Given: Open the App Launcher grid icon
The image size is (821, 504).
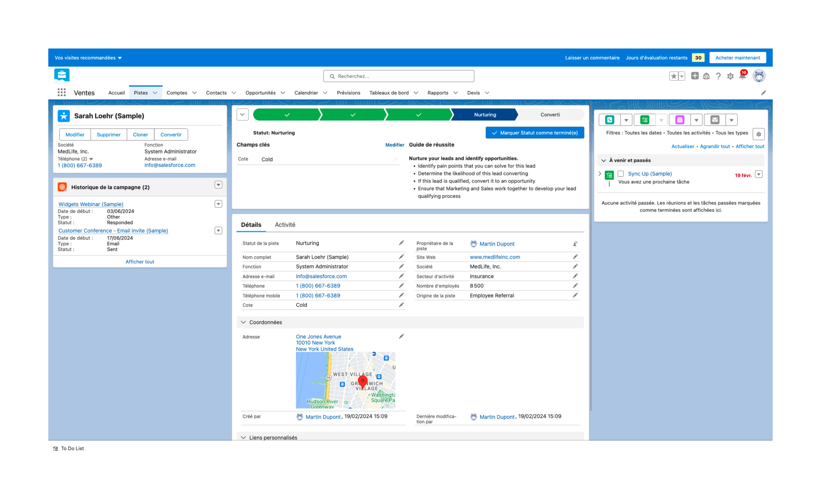Looking at the screenshot, I should tap(62, 92).
